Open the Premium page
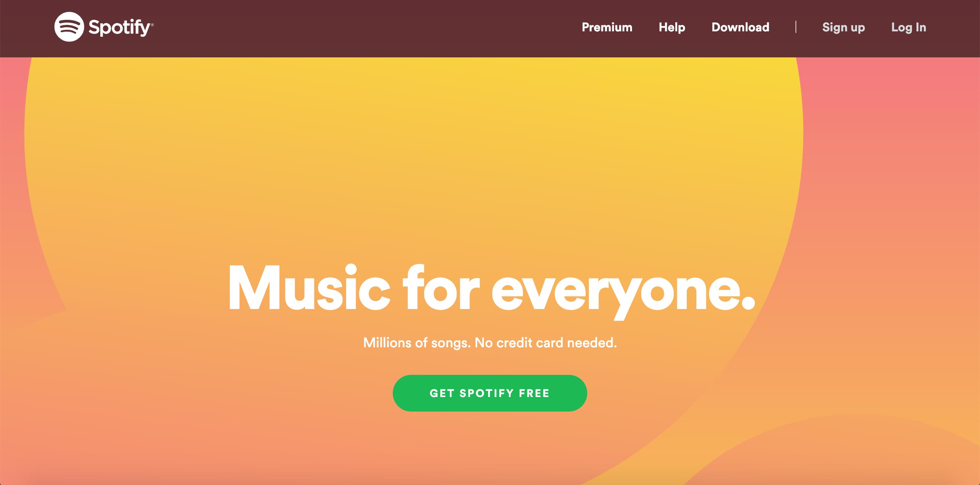This screenshot has height=485, width=980. [607, 27]
